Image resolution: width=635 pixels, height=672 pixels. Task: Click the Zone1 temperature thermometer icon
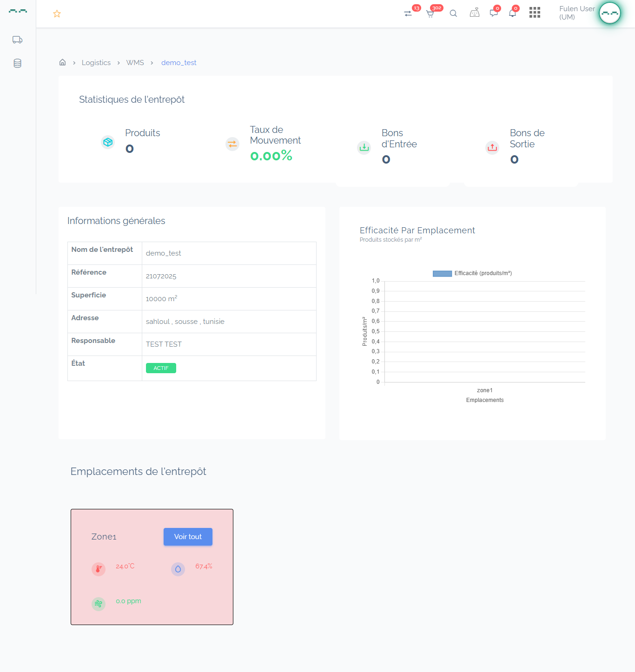(99, 569)
